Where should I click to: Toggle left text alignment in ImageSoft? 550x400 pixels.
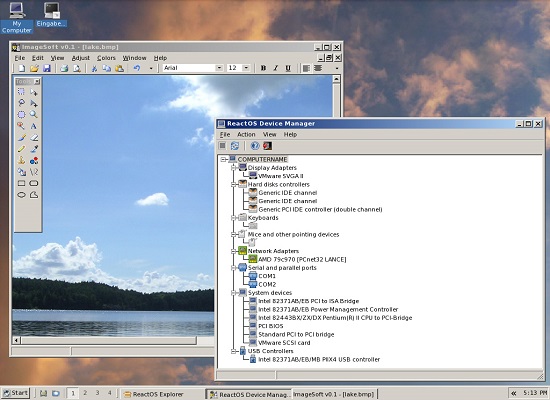306,68
